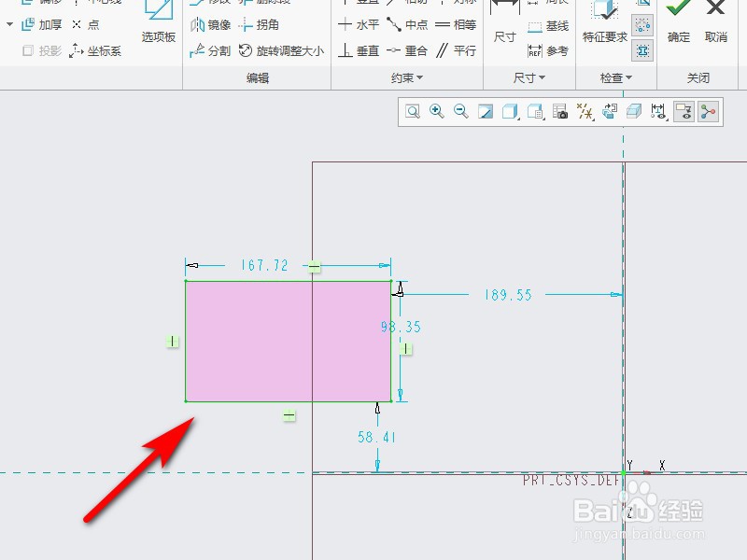Select the Dimension (尺寸) tool
The height and width of the screenshot is (560, 747).
pyautogui.click(x=505, y=21)
